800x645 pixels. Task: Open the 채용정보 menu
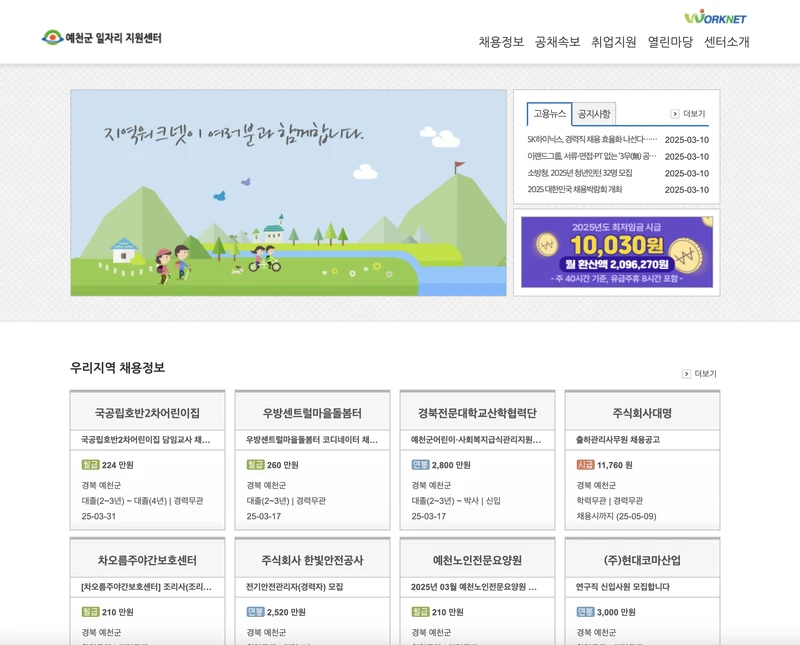[498, 42]
